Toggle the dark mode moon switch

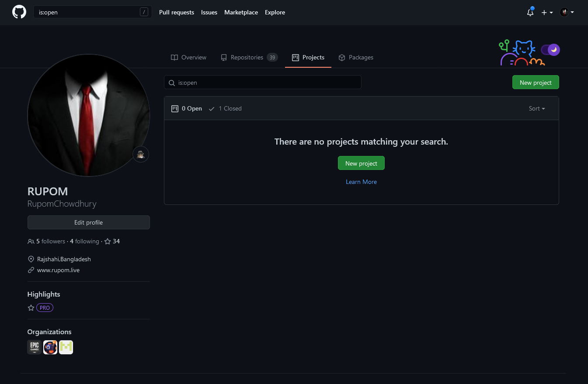[550, 50]
